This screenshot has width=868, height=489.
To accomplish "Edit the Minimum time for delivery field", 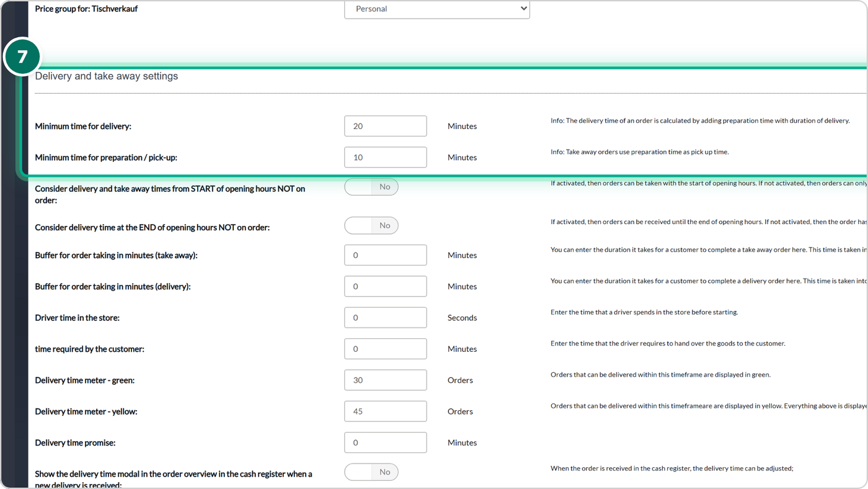I will click(386, 126).
